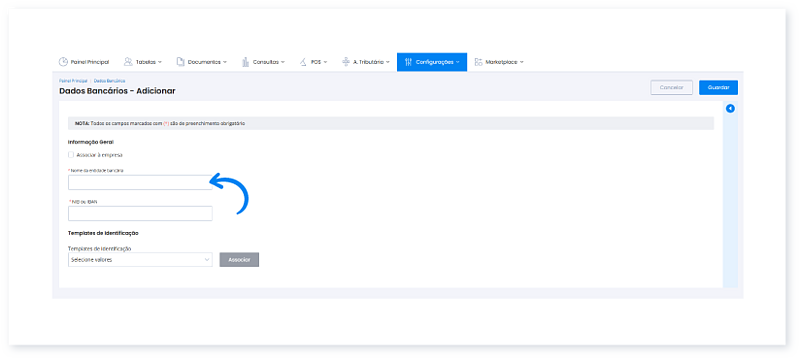The image size is (800, 360).
Task: Click the grey Associar button
Action: tap(239, 260)
